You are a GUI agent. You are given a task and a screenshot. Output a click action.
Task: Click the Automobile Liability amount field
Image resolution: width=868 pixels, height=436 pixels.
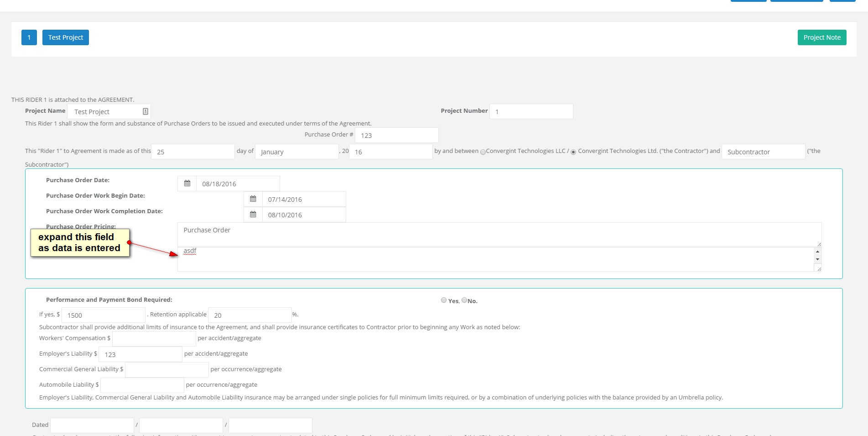[x=142, y=385]
